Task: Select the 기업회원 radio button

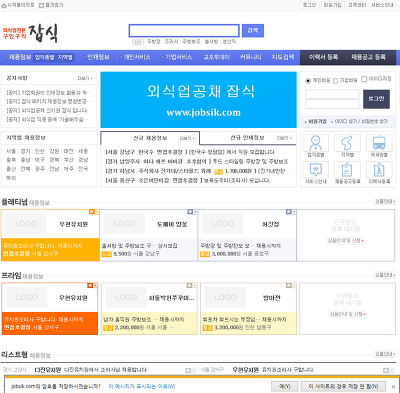Action: tap(336, 81)
